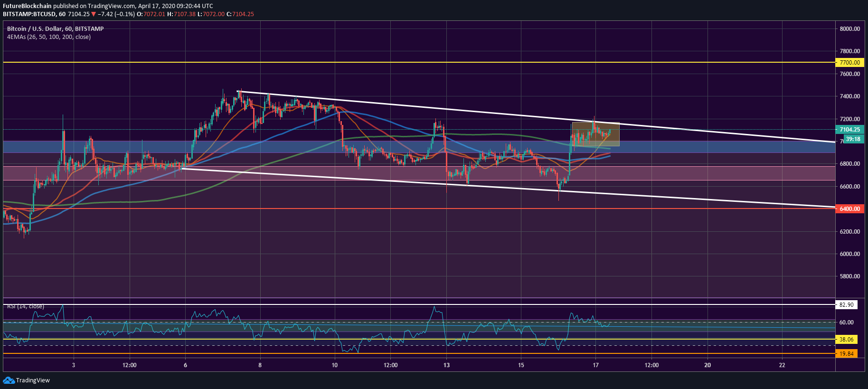Click the date label 15 on time axis

click(521, 365)
